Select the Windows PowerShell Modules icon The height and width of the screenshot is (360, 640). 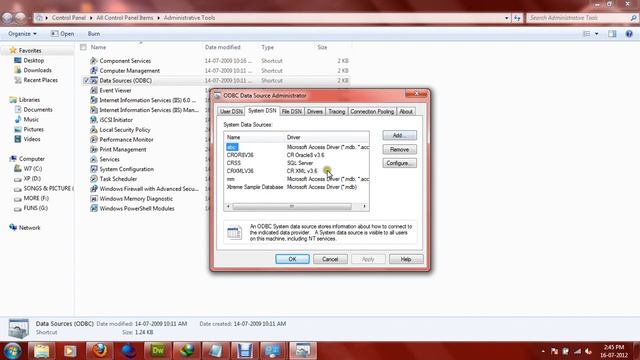tap(93, 208)
